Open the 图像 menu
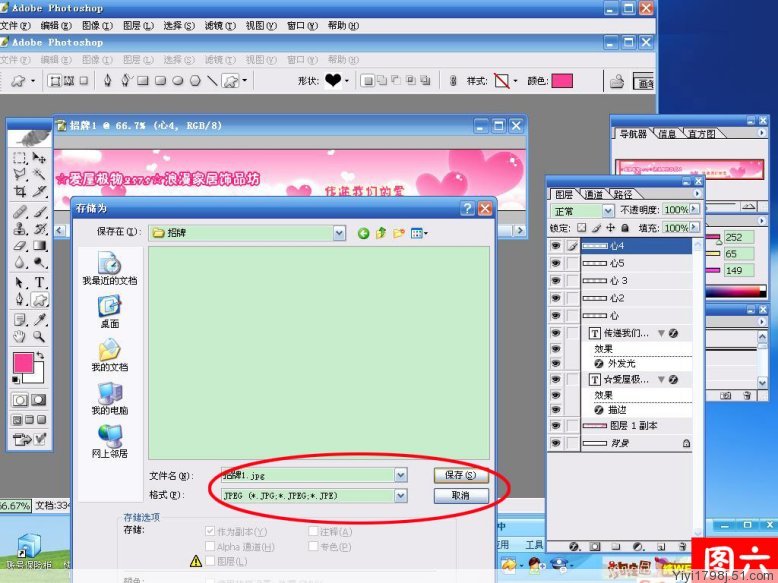 (97, 25)
